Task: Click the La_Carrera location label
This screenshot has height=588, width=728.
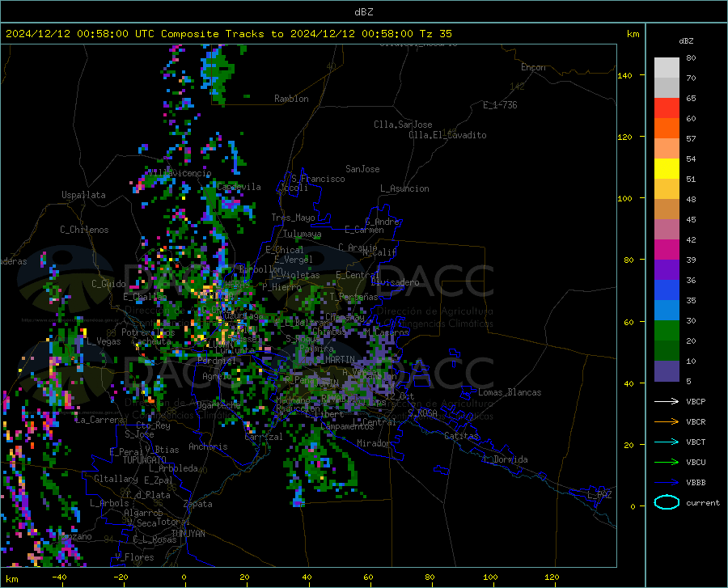Action: coord(99,420)
